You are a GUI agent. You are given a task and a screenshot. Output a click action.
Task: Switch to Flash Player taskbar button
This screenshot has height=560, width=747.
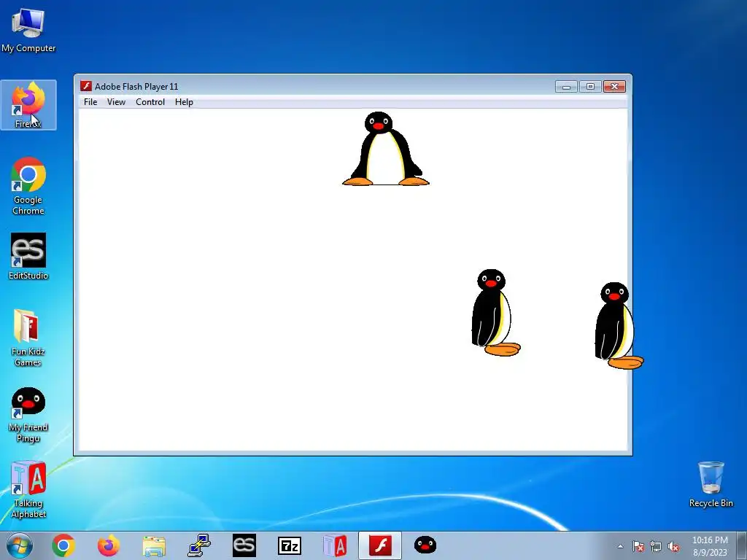[379, 545]
